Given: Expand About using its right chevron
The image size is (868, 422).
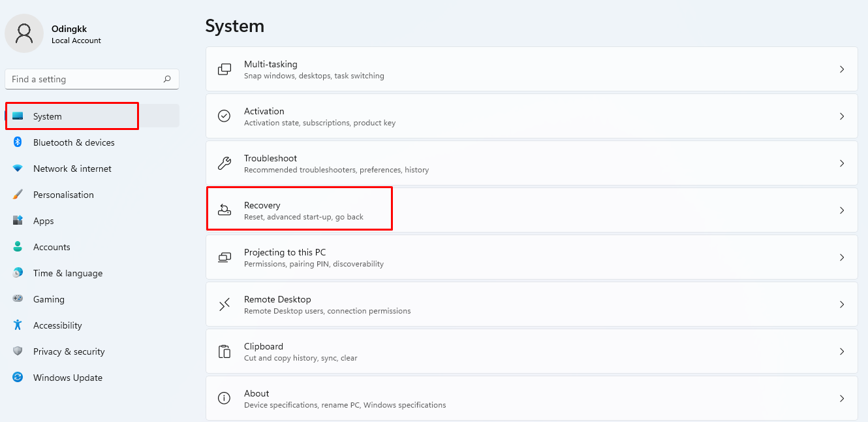Looking at the screenshot, I should click(x=842, y=398).
